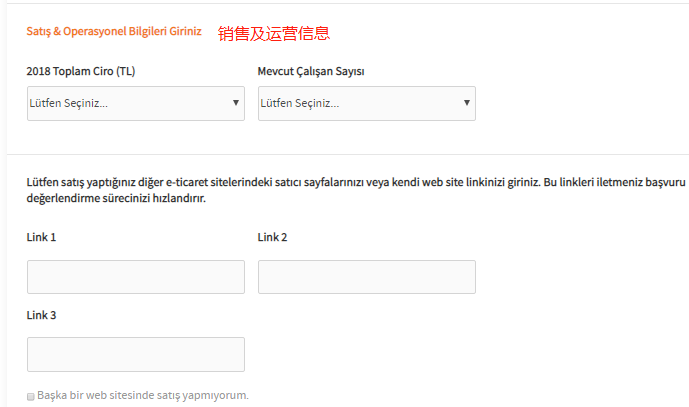Select the Link 3 input field
The width and height of the screenshot is (689, 407).
pos(135,354)
